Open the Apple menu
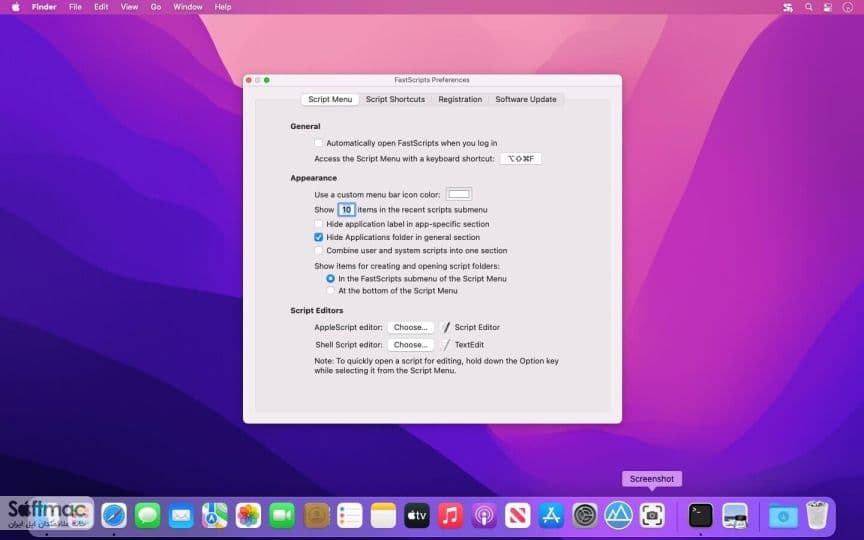Image resolution: width=864 pixels, height=540 pixels. (15, 7)
